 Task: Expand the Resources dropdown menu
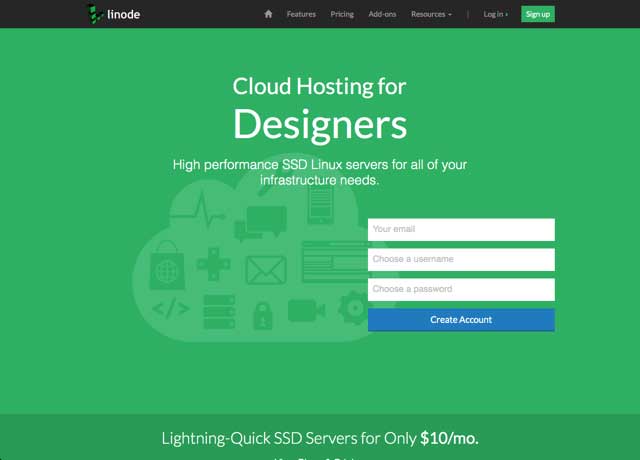pyautogui.click(x=431, y=14)
